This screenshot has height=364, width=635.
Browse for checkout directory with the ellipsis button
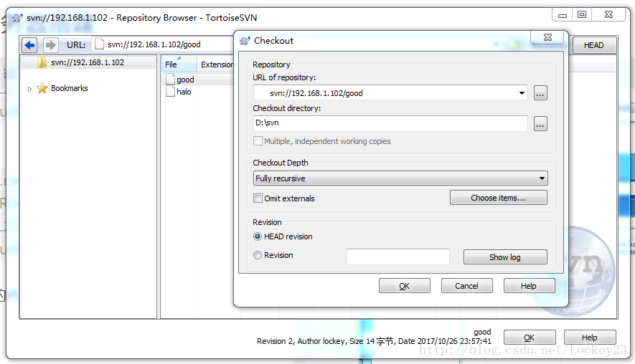coord(540,124)
